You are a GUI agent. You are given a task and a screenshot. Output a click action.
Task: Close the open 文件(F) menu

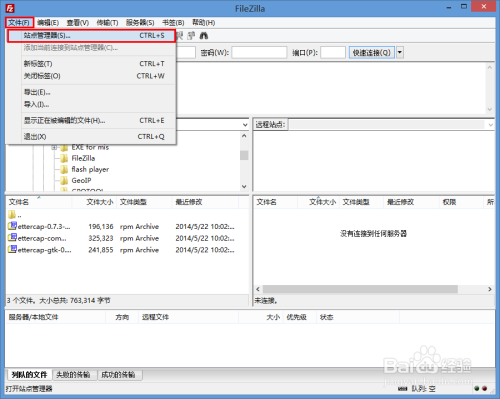point(19,23)
